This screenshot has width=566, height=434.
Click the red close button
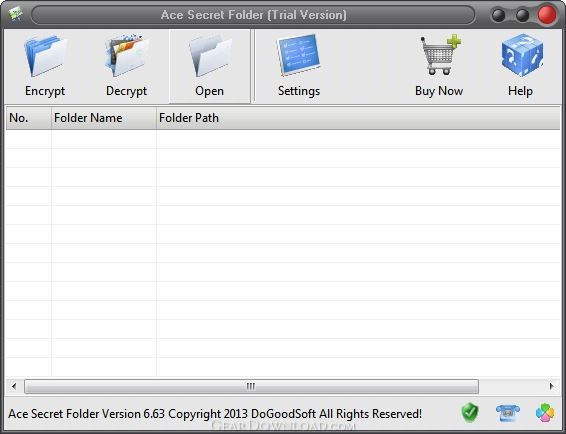pos(547,15)
